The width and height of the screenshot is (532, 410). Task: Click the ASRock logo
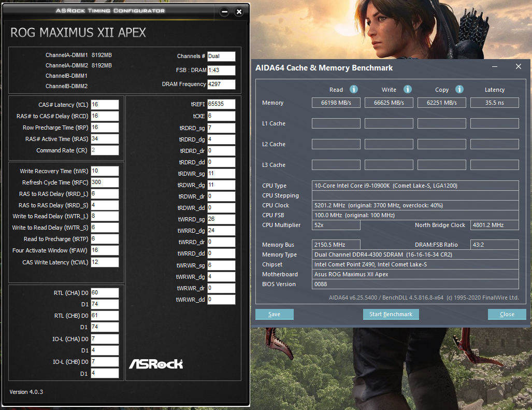coord(156,363)
